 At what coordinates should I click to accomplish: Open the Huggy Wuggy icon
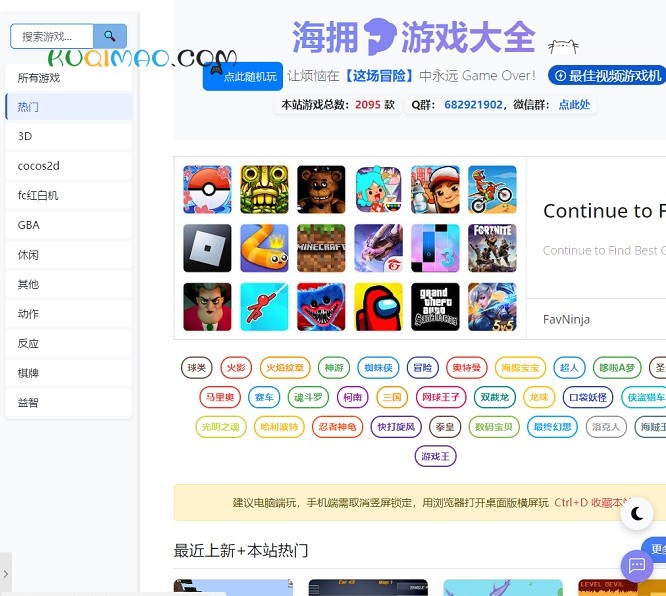pos(321,307)
